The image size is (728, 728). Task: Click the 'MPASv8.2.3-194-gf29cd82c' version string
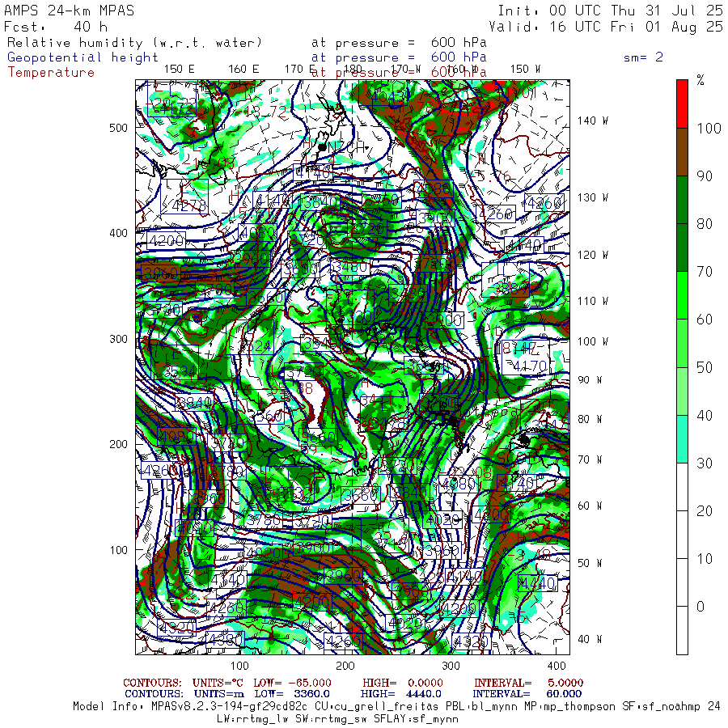coord(230,707)
